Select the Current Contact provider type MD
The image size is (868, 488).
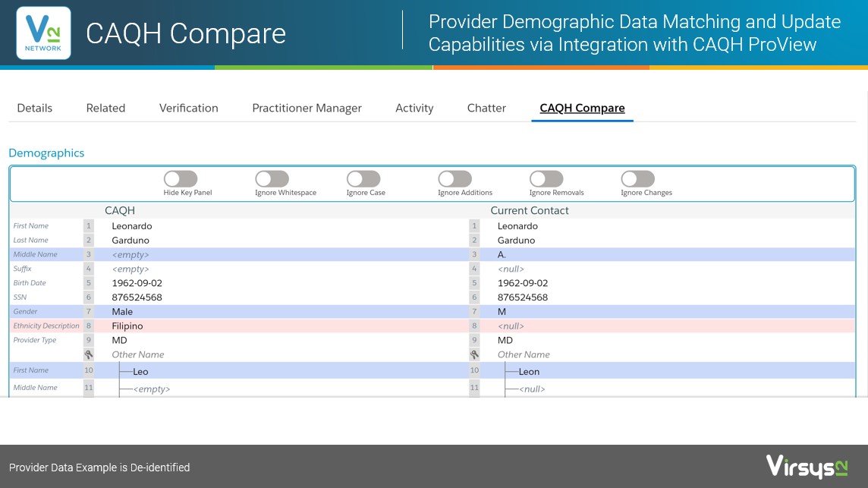[x=505, y=341]
